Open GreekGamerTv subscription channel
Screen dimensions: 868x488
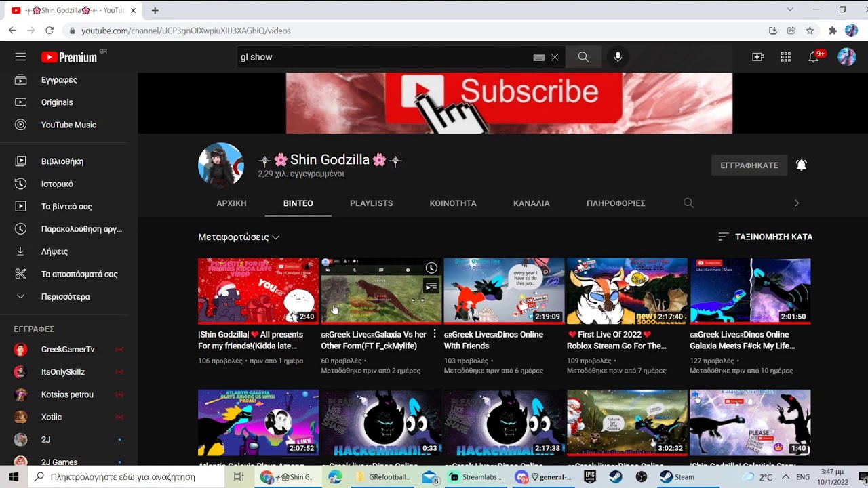(69, 350)
